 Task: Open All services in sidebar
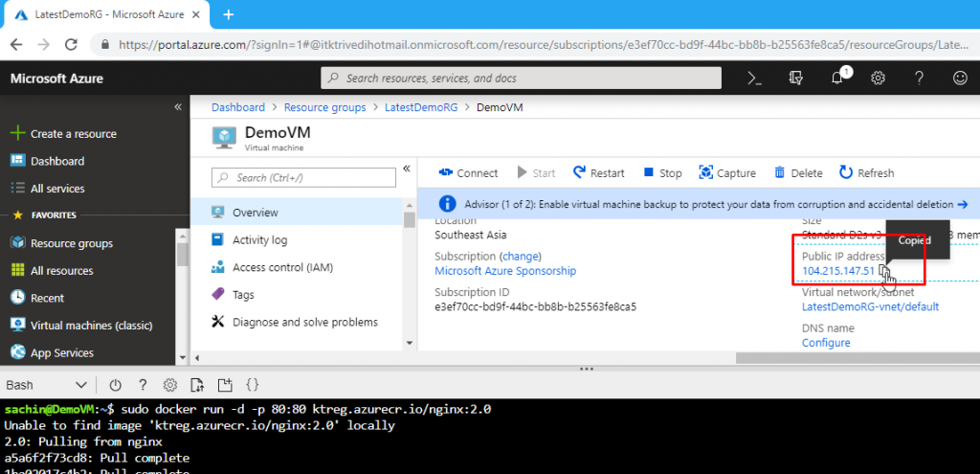48,189
